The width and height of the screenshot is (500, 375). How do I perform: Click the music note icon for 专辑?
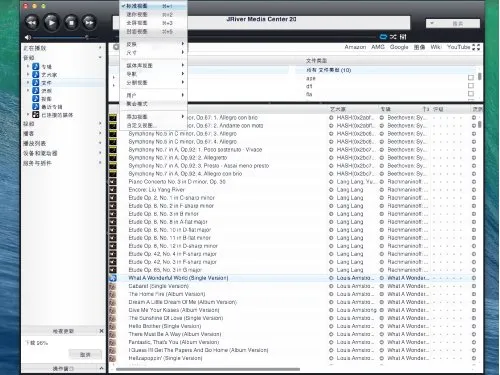(36, 66)
